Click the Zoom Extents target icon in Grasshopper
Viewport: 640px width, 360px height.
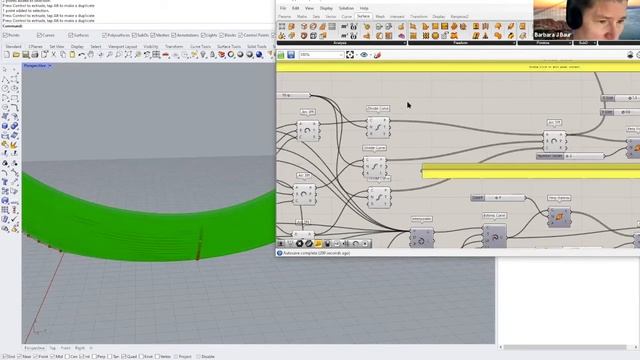(x=350, y=55)
